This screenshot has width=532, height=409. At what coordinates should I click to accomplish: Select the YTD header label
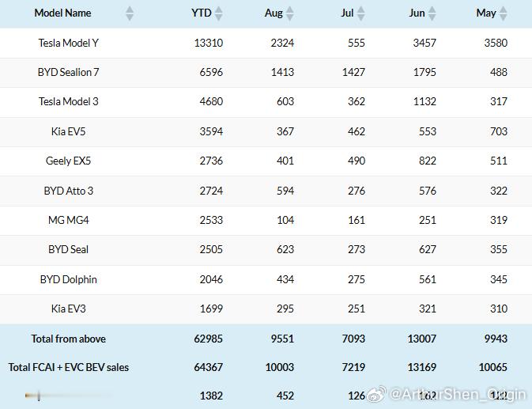[202, 13]
